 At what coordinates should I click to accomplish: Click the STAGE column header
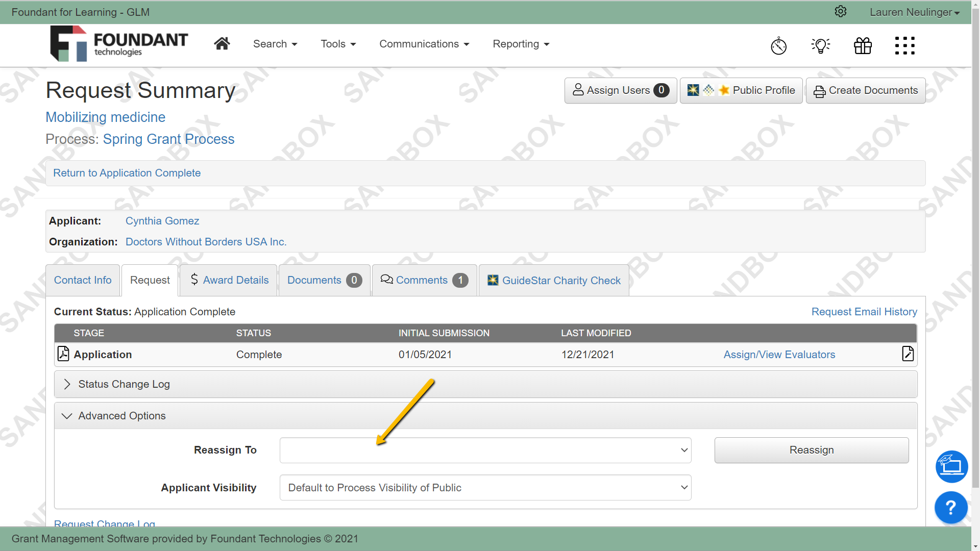pos(89,333)
